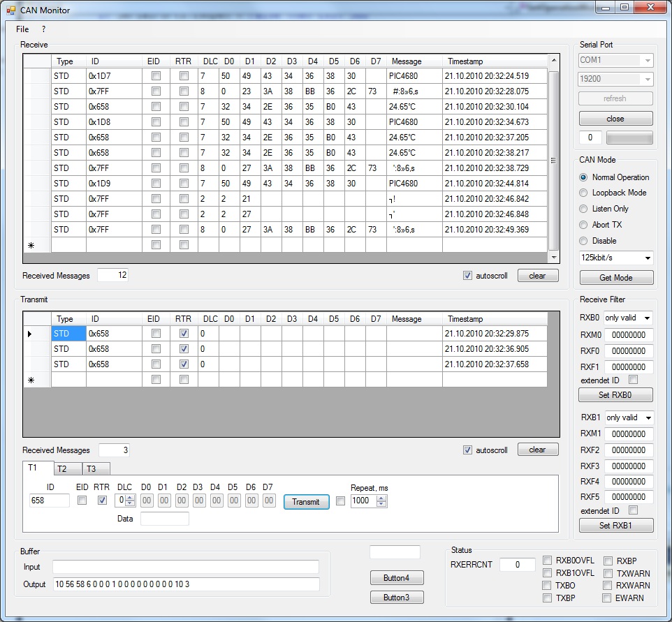This screenshot has height=622, width=672.
Task: Toggle RTR checkbox for transmit row 20:32:36.905
Action: 184,349
